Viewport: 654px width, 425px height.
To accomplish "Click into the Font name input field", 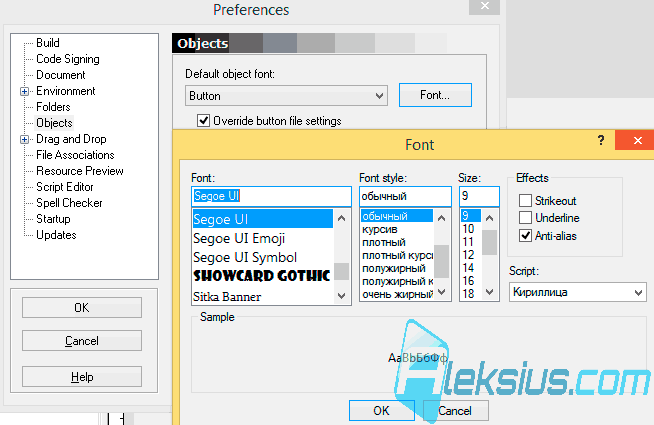I will [x=272, y=196].
